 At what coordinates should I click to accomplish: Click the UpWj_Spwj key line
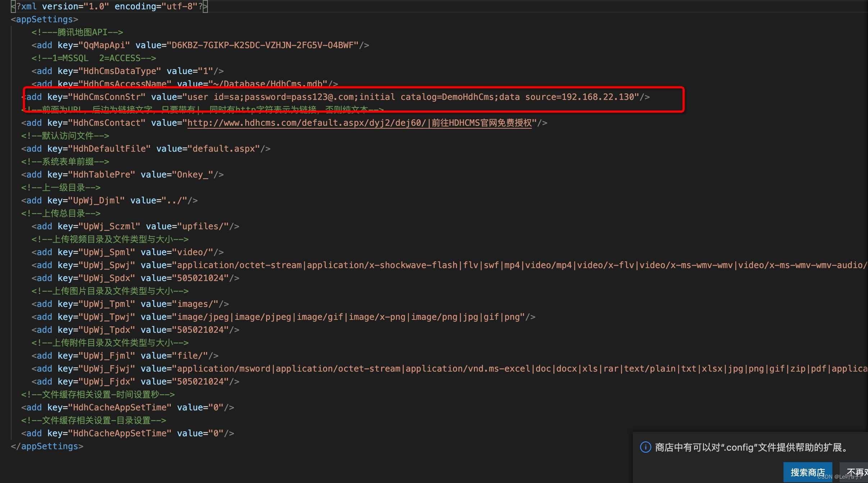tap(449, 265)
